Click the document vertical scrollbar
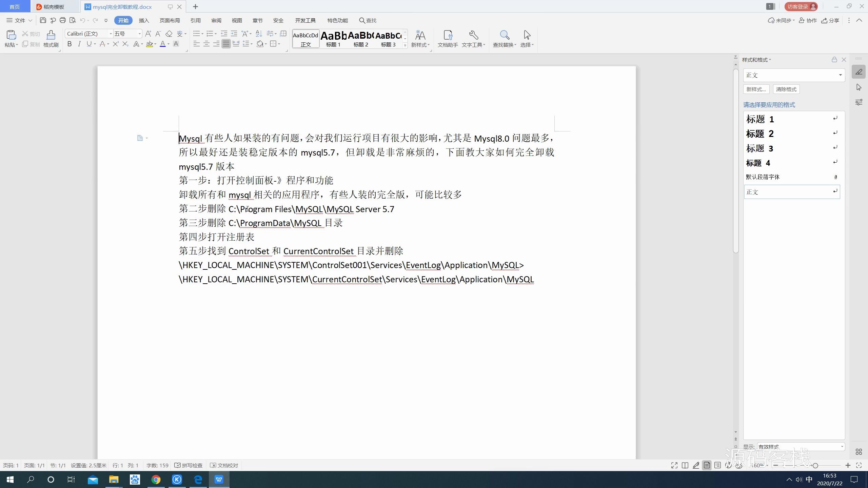868x488 pixels. (x=735, y=161)
